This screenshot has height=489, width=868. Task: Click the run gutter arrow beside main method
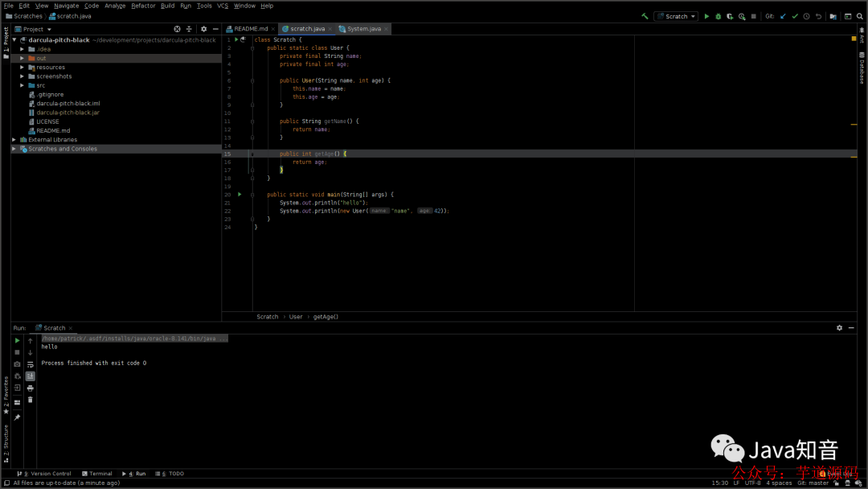pyautogui.click(x=240, y=195)
